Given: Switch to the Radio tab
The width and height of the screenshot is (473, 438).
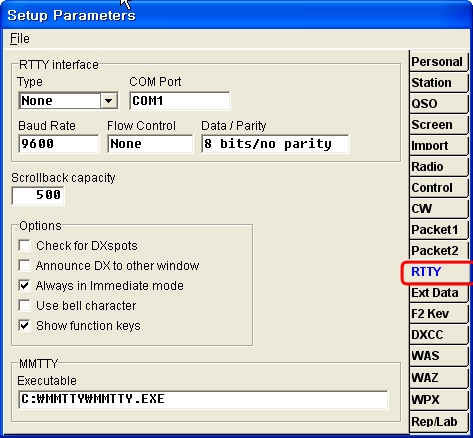Looking at the screenshot, I should pos(438,167).
